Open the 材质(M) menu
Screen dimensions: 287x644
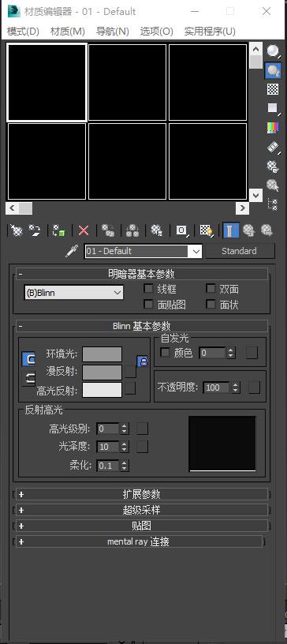point(67,32)
